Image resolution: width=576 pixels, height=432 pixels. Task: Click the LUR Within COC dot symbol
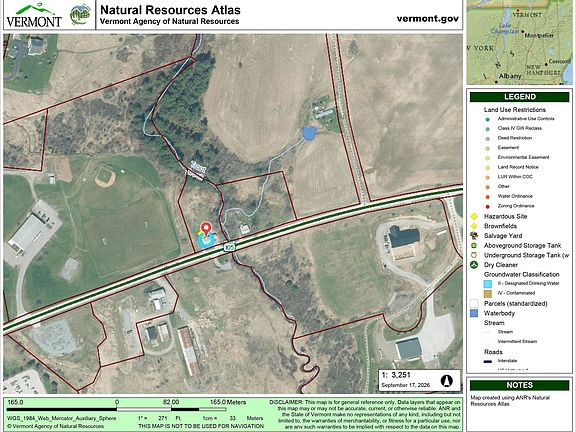coord(487,177)
